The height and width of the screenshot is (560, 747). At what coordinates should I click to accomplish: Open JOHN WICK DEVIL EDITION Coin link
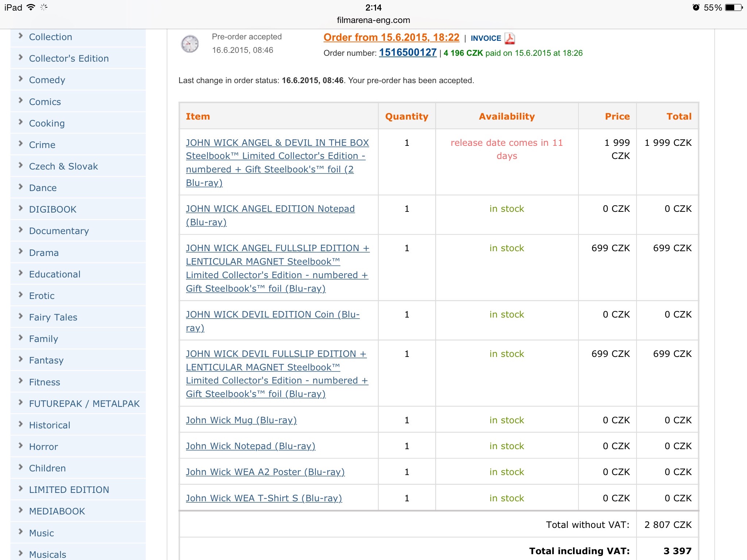(272, 321)
